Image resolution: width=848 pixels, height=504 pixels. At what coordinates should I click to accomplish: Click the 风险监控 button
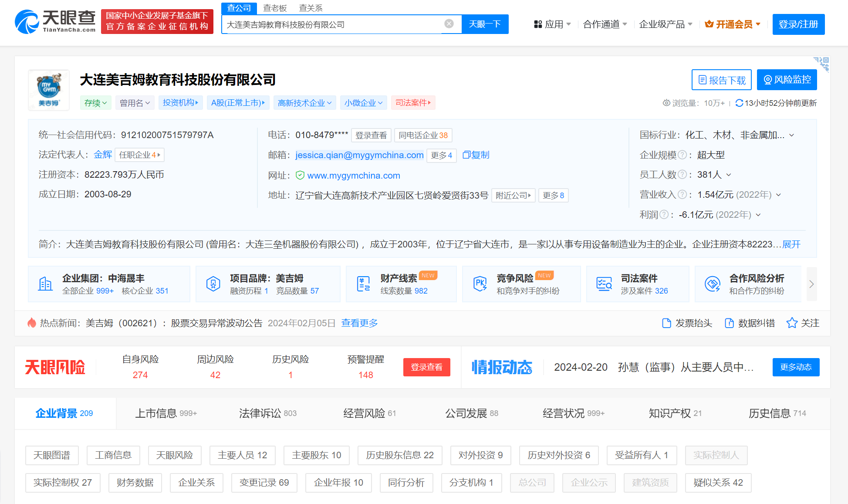coord(787,80)
